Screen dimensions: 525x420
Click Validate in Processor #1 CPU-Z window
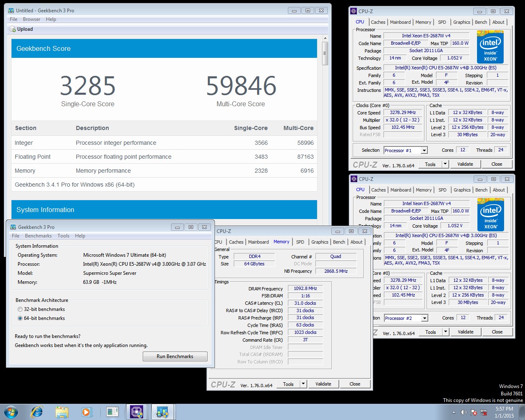pos(465,164)
